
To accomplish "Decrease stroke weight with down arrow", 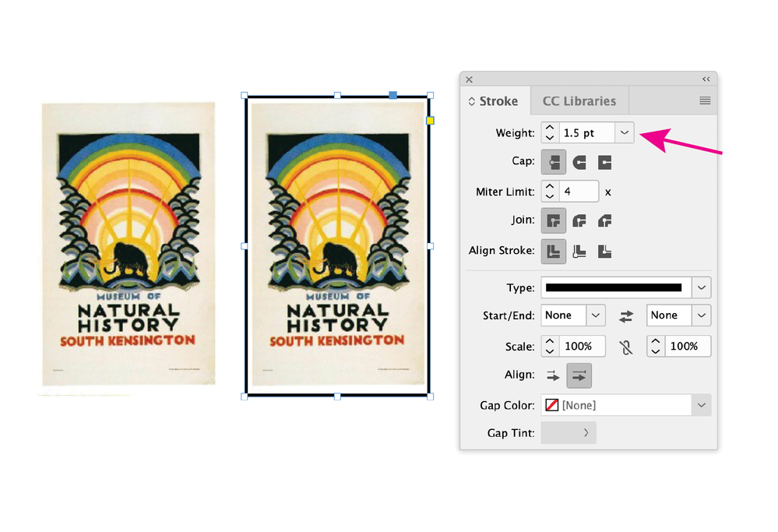I will pyautogui.click(x=550, y=138).
